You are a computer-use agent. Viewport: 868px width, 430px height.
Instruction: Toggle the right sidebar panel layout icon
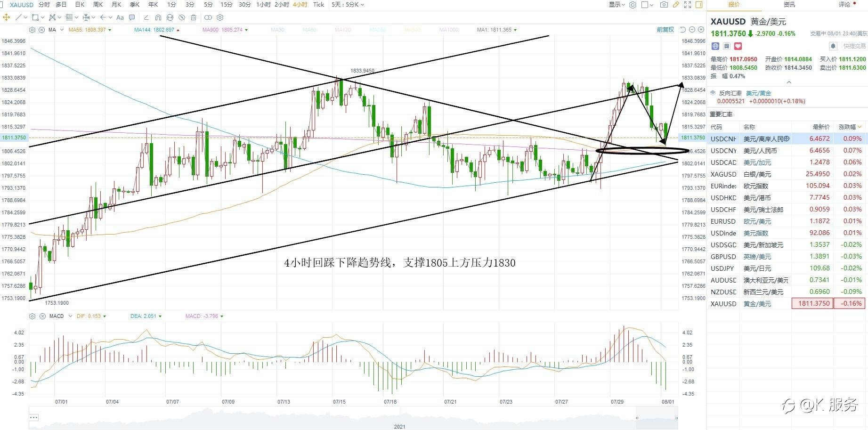[x=699, y=5]
